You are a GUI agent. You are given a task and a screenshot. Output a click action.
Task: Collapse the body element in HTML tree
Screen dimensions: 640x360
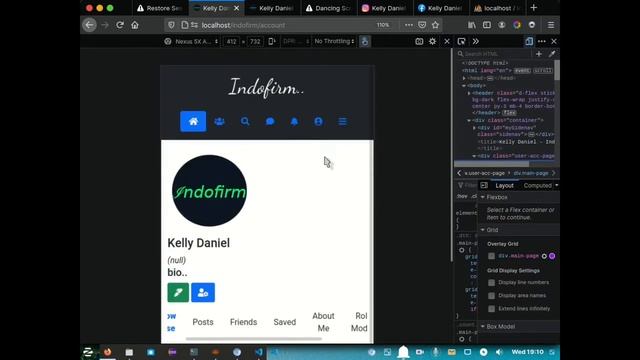pos(464,86)
